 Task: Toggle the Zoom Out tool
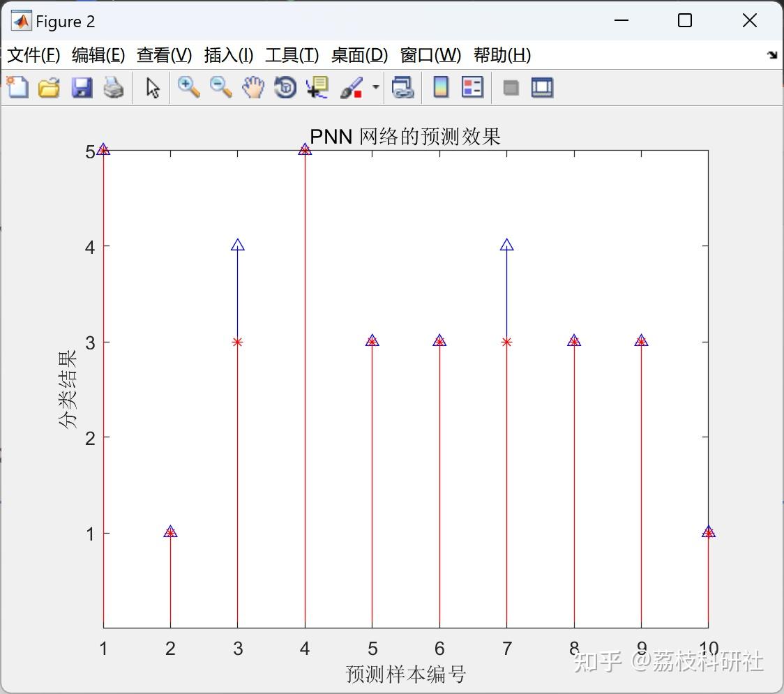[220, 87]
